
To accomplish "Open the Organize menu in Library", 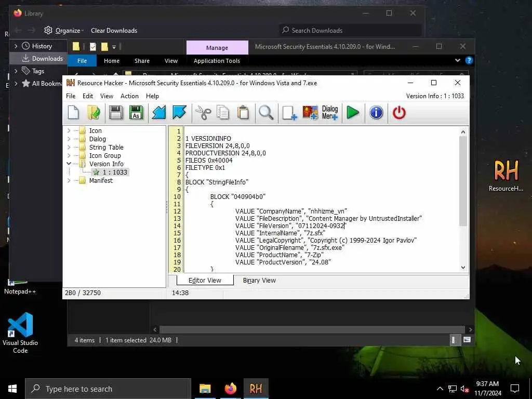I will (x=64, y=31).
